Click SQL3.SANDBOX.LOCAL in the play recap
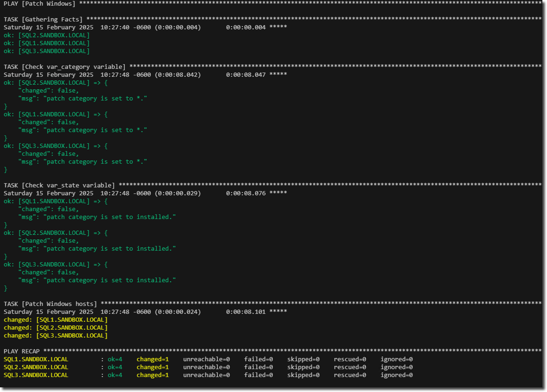The image size is (547, 392). click(36, 375)
